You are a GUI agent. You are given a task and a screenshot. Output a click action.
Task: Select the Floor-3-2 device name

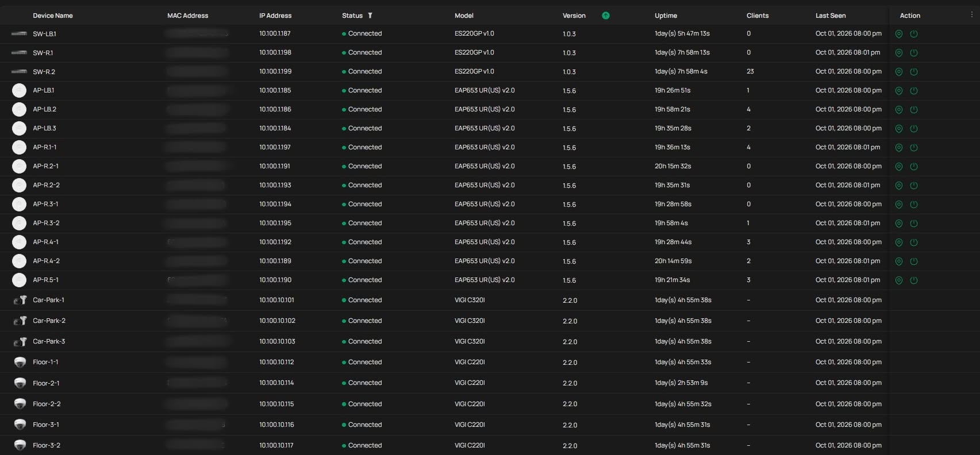(47, 445)
